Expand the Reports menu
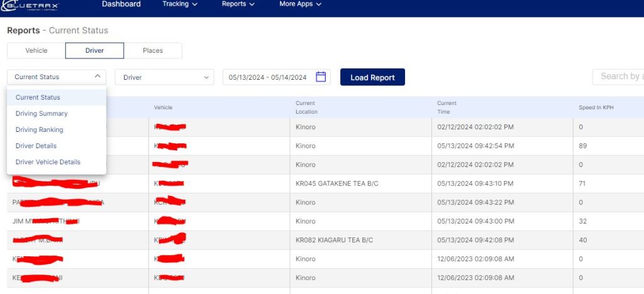 pyautogui.click(x=238, y=4)
